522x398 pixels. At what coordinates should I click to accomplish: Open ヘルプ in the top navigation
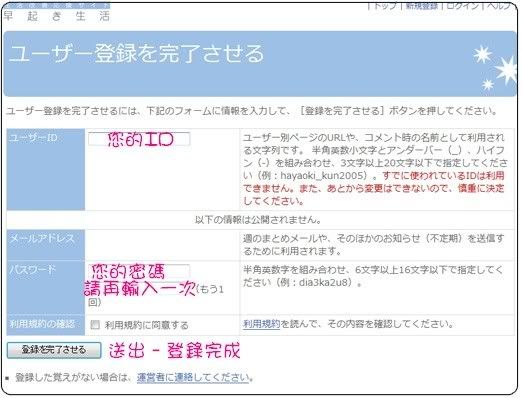point(499,6)
